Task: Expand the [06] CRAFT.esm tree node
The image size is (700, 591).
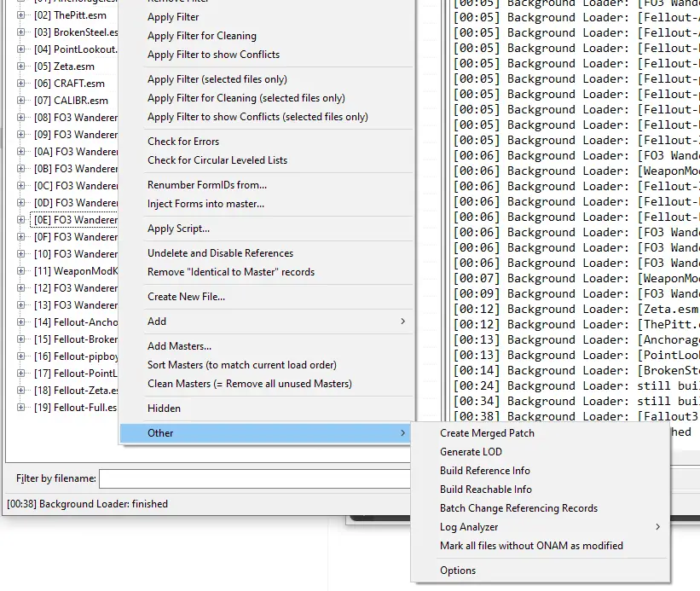Action: click(20, 84)
